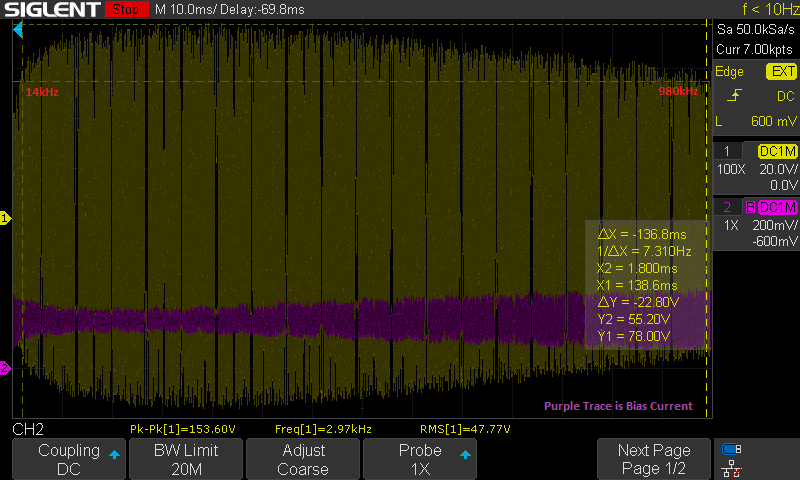Open the Probe 1X attenuation dropdown
The image size is (800, 480).
coord(420,459)
